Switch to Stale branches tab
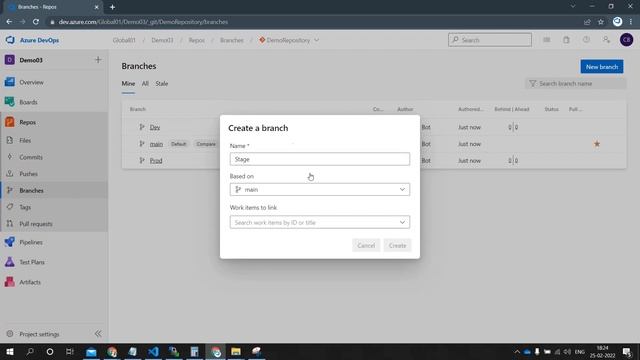Screen dimensions: 640x360 coord(162,84)
